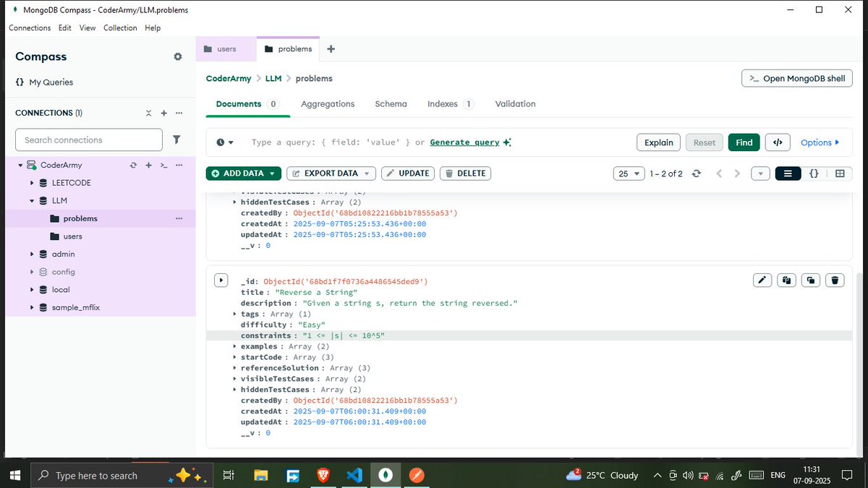Clone the Reverse a String document
Screen dimensions: 868x488
811,281
